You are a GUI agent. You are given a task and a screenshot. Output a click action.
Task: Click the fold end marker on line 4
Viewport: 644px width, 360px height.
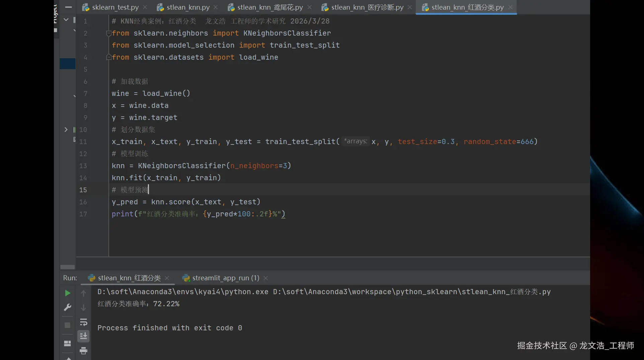(x=108, y=57)
